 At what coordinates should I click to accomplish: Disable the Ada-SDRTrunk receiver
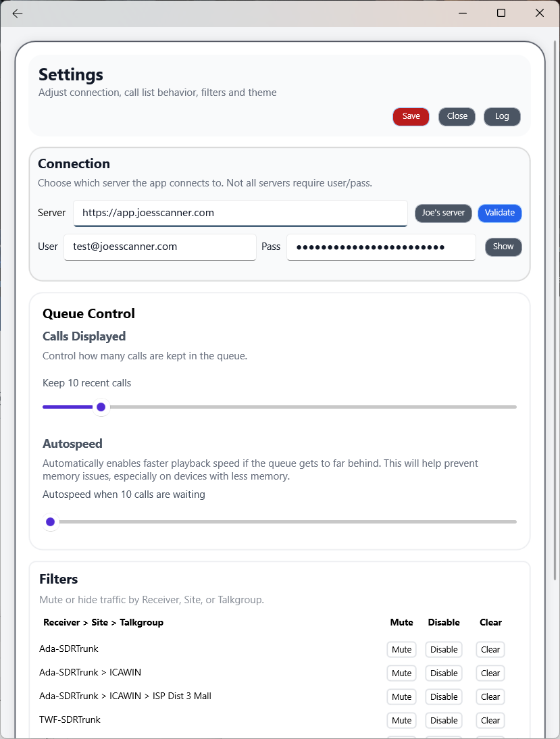tap(444, 649)
